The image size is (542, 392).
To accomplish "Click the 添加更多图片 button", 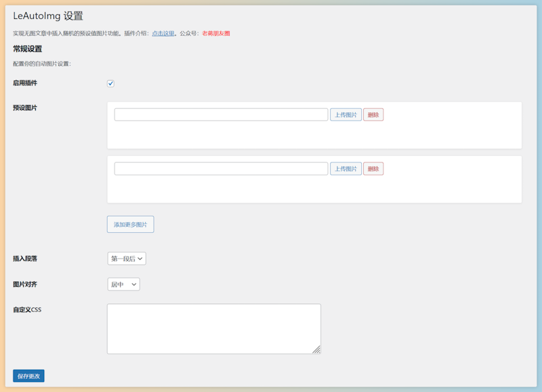I will [130, 224].
